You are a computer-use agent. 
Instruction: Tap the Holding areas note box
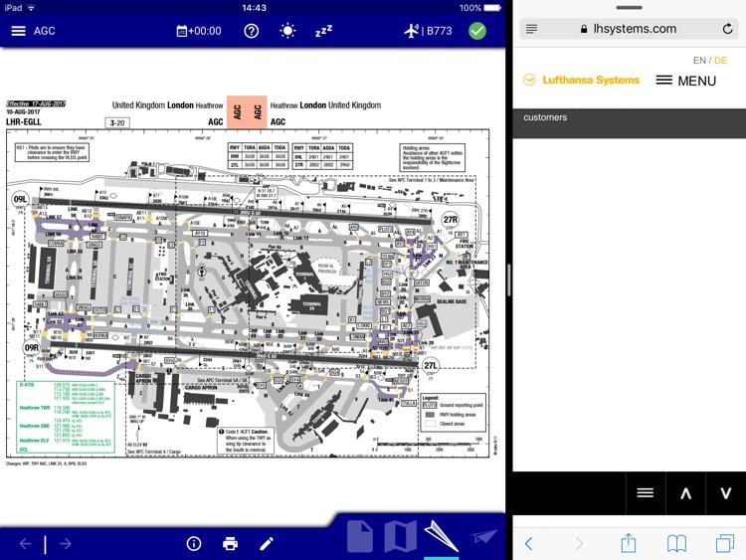coord(432,157)
